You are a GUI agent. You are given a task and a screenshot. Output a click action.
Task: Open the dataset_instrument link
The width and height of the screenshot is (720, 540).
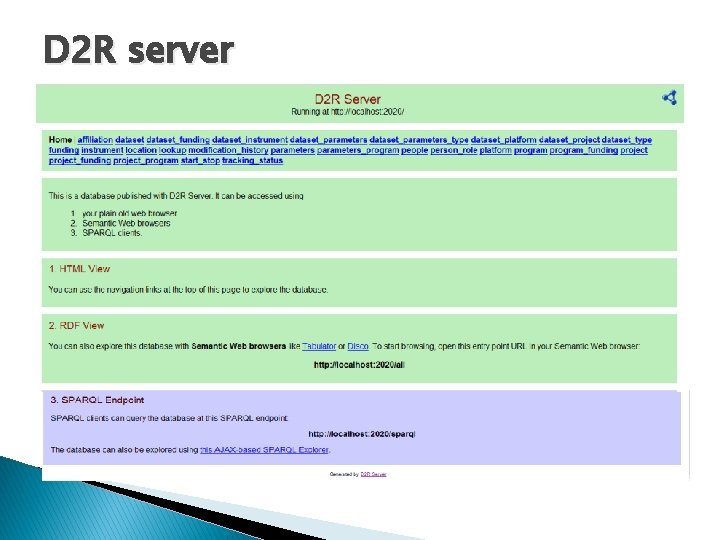tap(249, 140)
